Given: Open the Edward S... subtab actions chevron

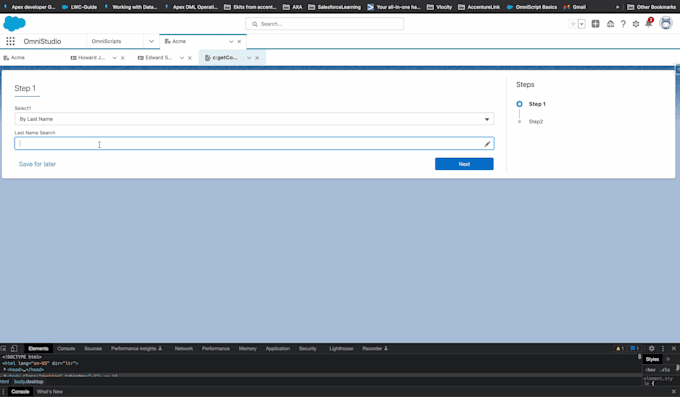Looking at the screenshot, I should tap(182, 58).
